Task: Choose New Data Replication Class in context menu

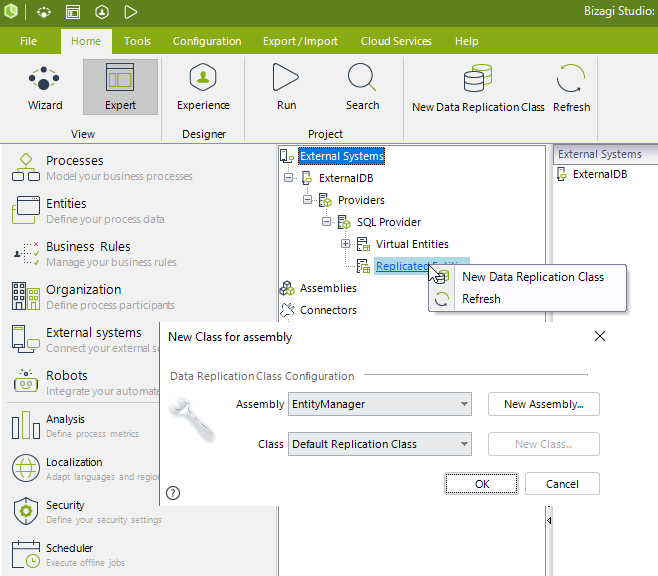Action: [527, 277]
